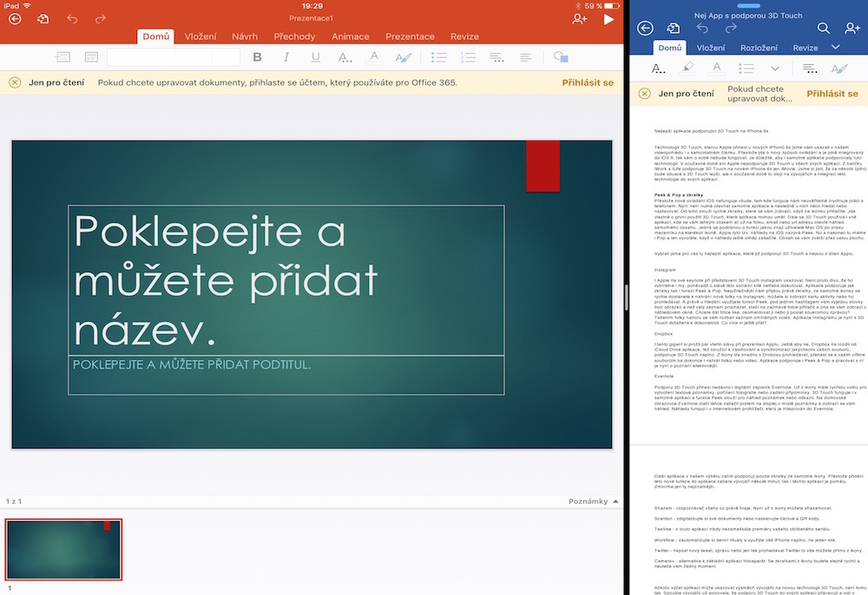The width and height of the screenshot is (868, 595).
Task: Open the bullet list options dropdown in Word
Action: click(774, 69)
